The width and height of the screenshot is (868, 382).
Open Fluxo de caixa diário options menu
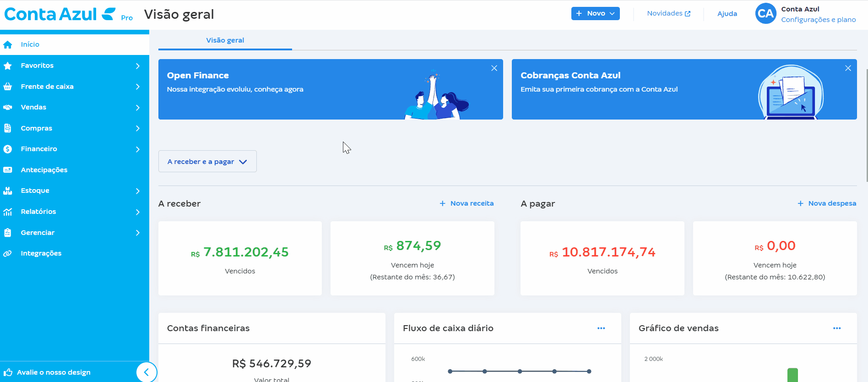(x=601, y=328)
